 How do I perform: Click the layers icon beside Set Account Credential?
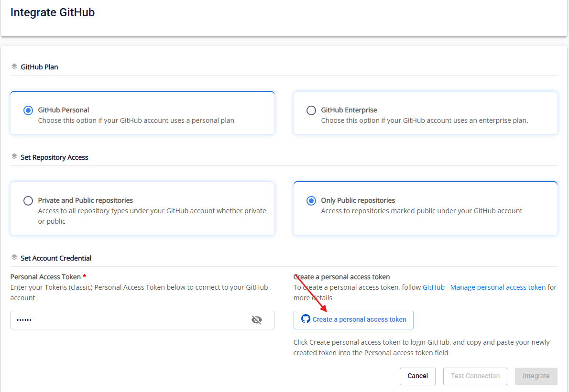14,258
